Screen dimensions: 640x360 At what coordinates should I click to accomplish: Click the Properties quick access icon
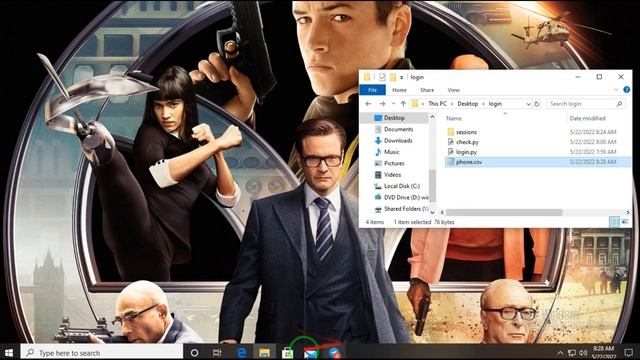tap(382, 77)
